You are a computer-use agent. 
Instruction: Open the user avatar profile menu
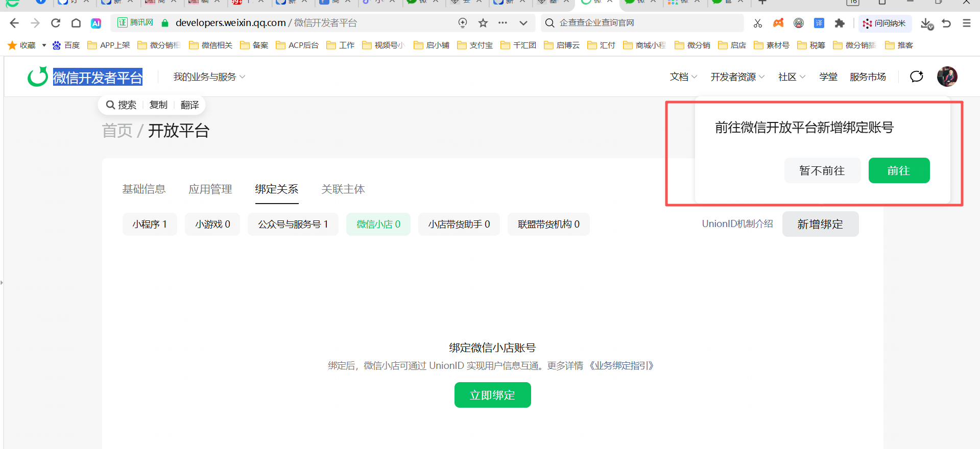click(x=947, y=77)
